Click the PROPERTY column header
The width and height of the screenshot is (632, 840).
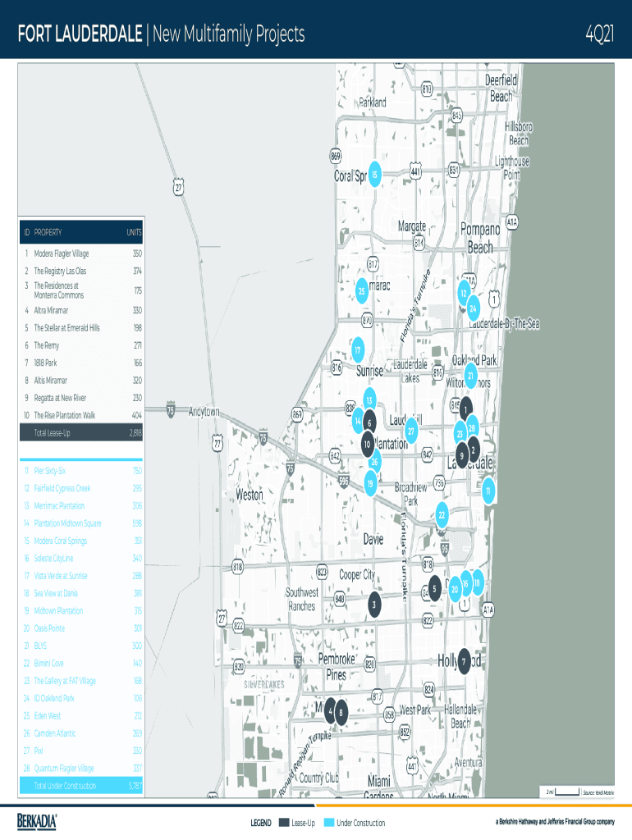48,232
